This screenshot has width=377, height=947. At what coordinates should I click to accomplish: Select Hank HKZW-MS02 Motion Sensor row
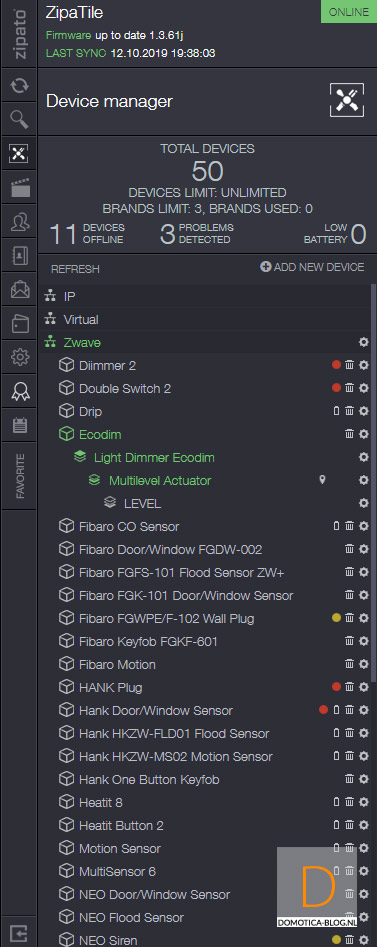point(207,756)
